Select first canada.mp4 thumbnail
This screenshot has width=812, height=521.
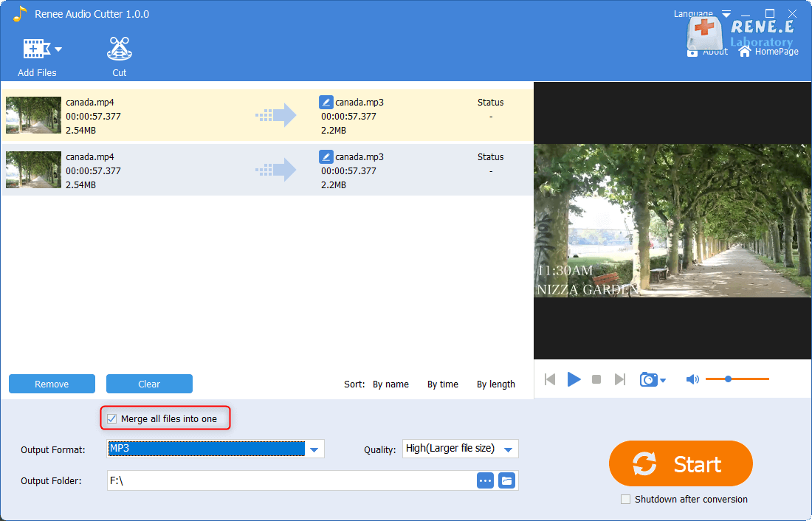pyautogui.click(x=34, y=115)
